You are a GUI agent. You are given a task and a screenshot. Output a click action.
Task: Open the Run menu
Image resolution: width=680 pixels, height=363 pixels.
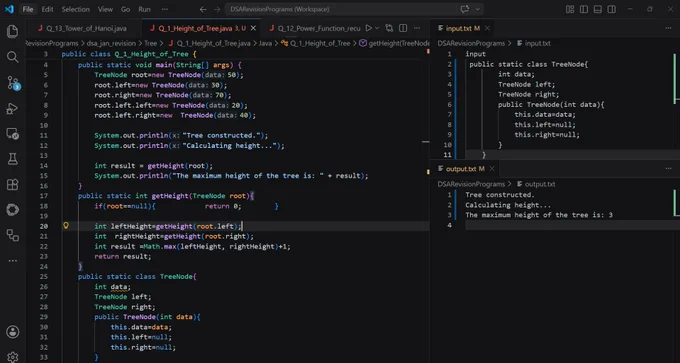[144, 9]
